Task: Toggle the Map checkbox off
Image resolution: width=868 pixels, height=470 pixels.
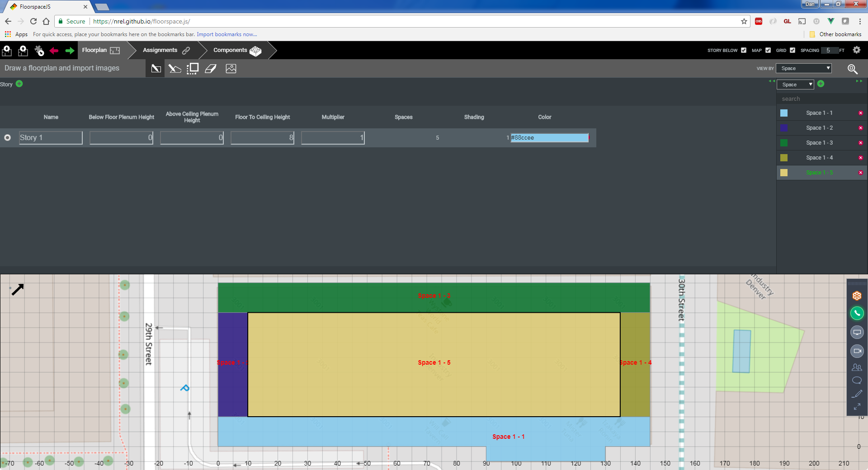Action: coord(768,50)
